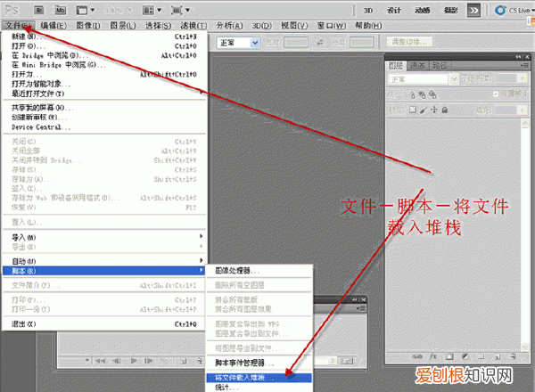Open the 选择(S) menu

[x=159, y=26]
